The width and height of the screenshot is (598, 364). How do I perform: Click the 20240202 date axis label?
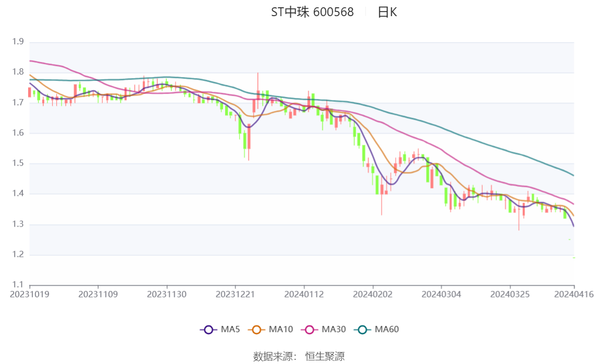pos(372,295)
